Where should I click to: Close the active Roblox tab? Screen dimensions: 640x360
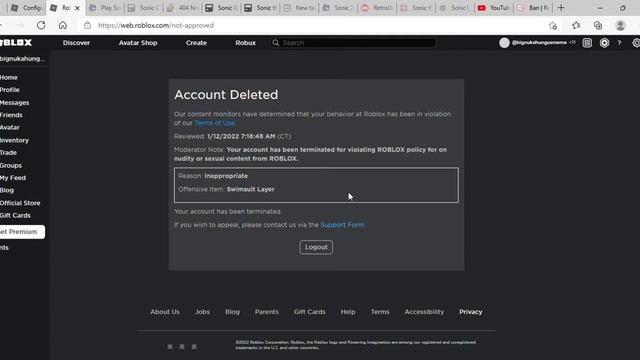tap(77, 8)
